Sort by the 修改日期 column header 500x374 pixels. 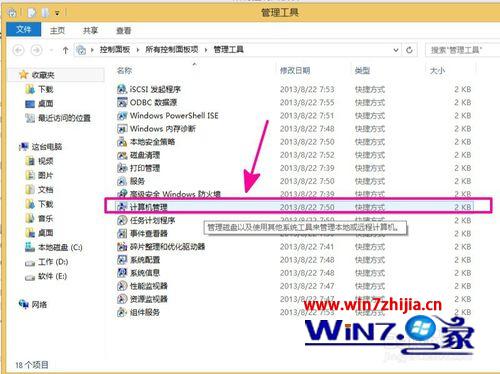point(295,70)
